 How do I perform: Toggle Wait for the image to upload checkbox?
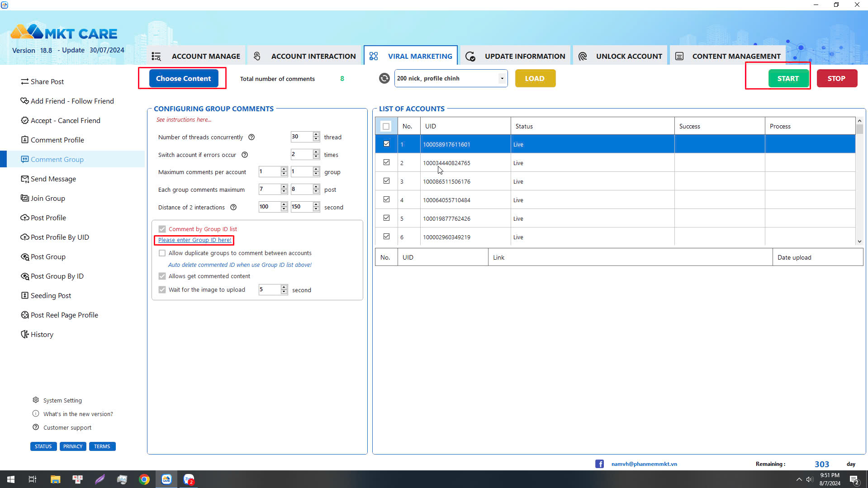point(162,289)
